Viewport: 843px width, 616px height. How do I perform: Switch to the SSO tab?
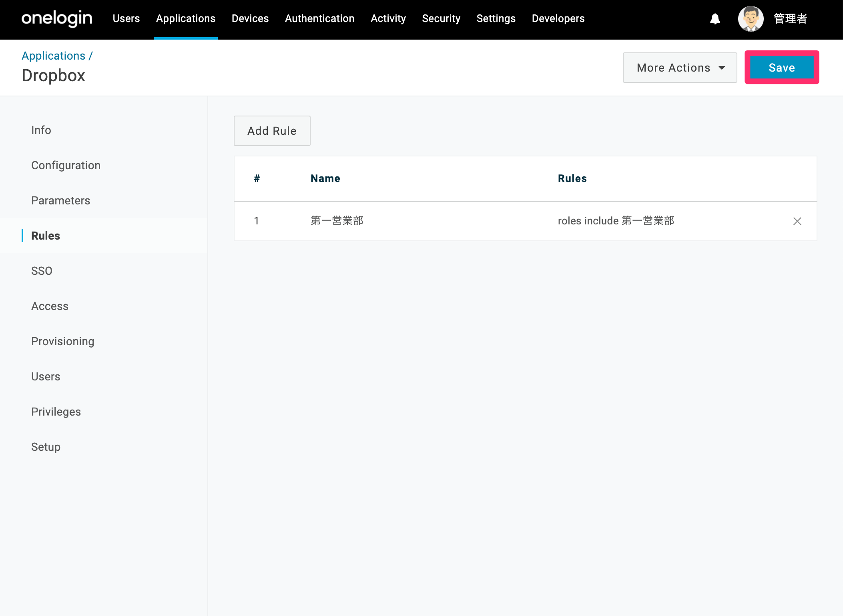tap(42, 271)
